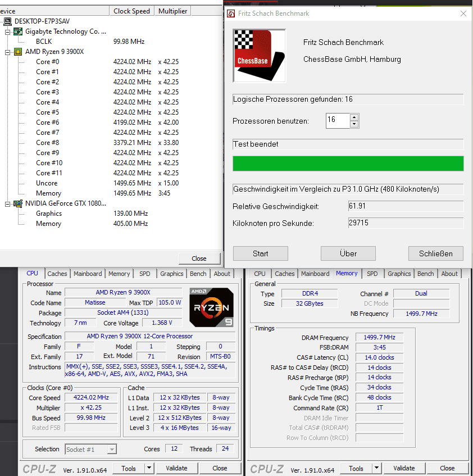Open About tab in right CPU-Z window
This screenshot has height=476, width=473.
coord(449,274)
